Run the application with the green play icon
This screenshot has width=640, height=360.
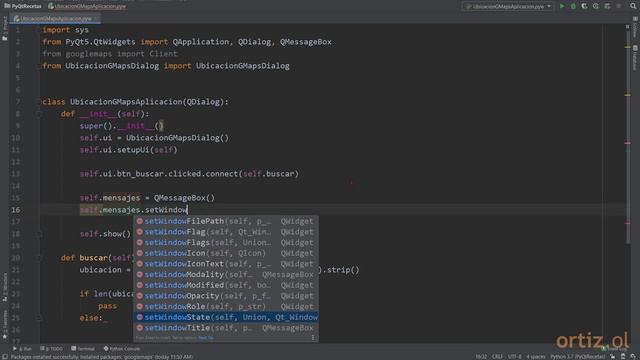562,6
